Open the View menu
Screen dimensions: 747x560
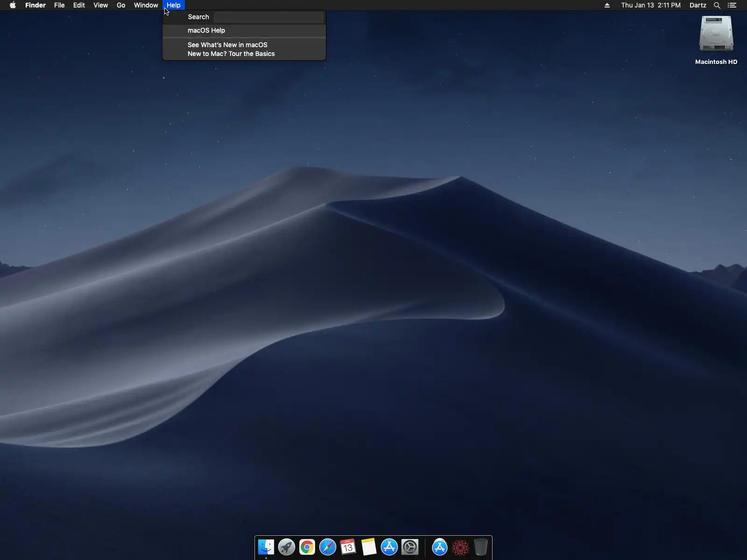coord(101,5)
